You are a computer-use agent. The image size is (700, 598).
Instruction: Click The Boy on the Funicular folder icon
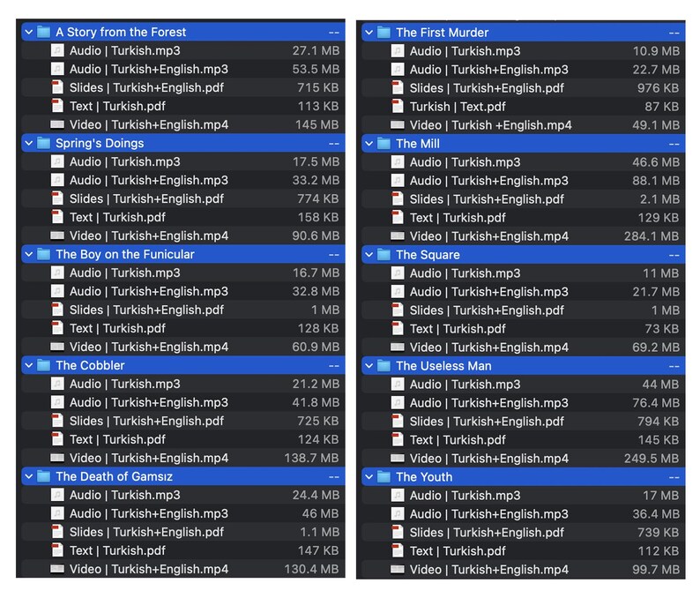pyautogui.click(x=43, y=255)
